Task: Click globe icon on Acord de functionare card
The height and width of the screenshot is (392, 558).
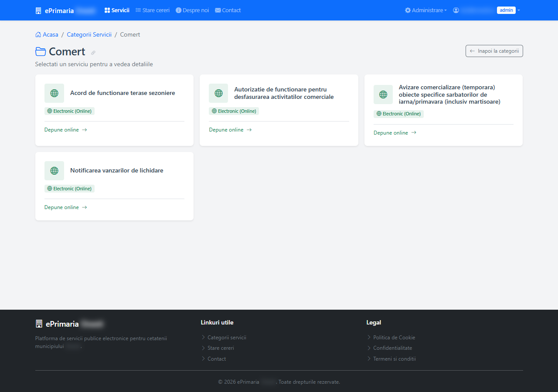Action: pyautogui.click(x=54, y=93)
